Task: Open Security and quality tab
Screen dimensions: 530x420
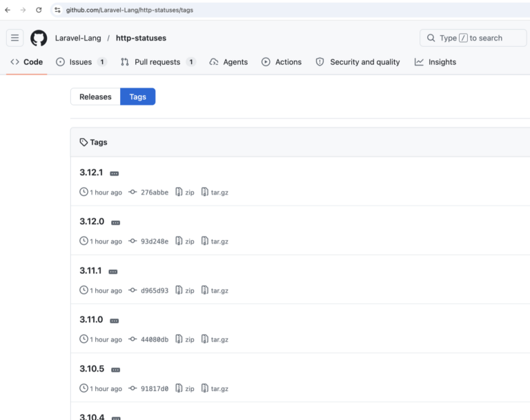Action: [357, 62]
